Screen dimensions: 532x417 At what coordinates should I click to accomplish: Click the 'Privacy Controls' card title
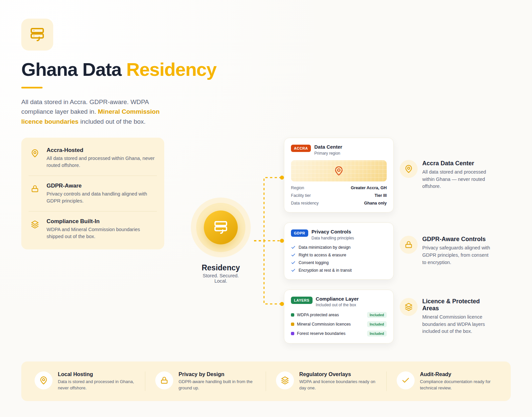point(331,232)
